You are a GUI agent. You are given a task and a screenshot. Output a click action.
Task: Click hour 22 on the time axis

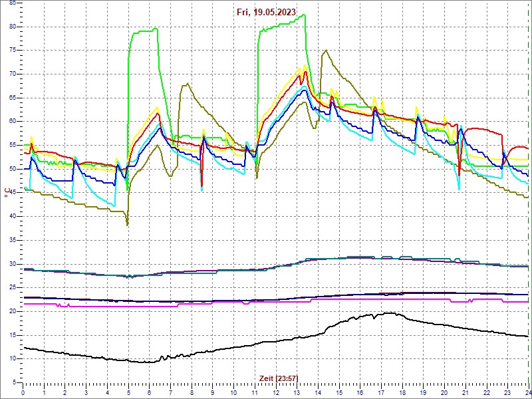pos(487,391)
